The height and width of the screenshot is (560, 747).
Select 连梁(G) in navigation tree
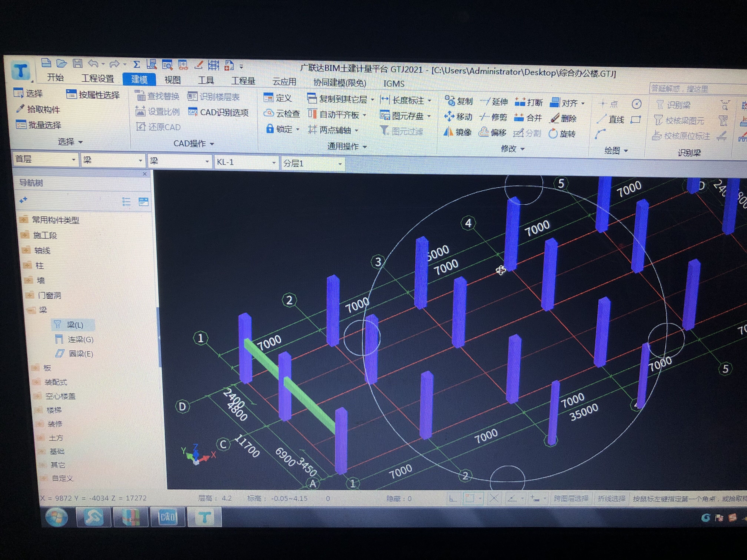74,339
